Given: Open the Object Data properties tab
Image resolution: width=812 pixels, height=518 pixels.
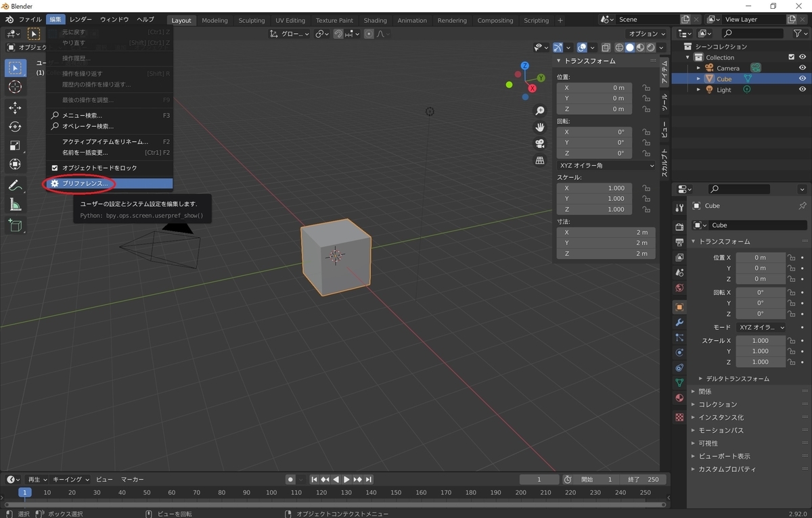Looking at the screenshot, I should tap(679, 383).
